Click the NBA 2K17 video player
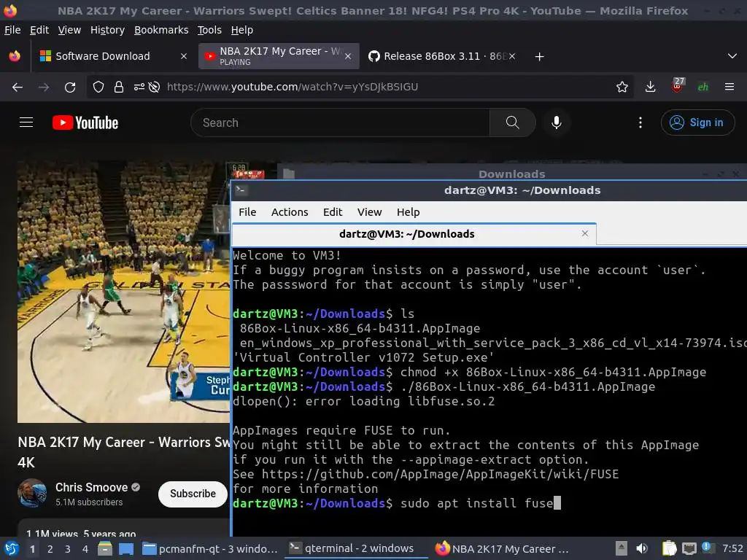 pos(124,292)
